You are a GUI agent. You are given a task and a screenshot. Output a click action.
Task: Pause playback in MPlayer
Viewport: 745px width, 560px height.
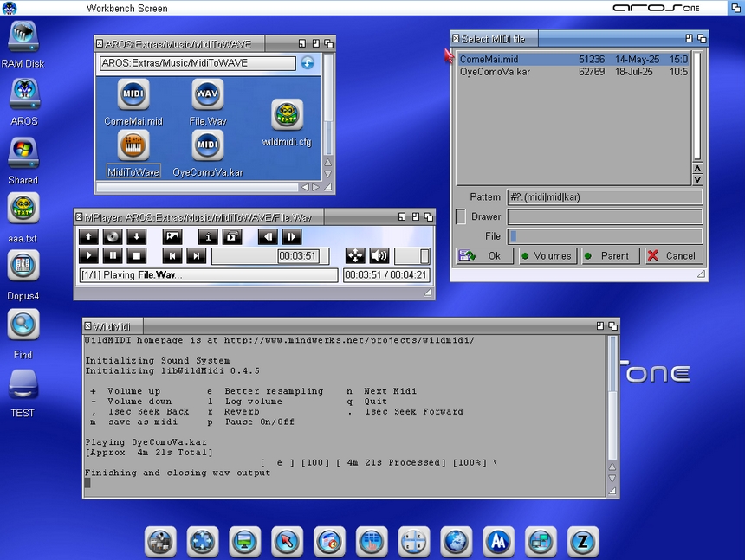tap(112, 255)
